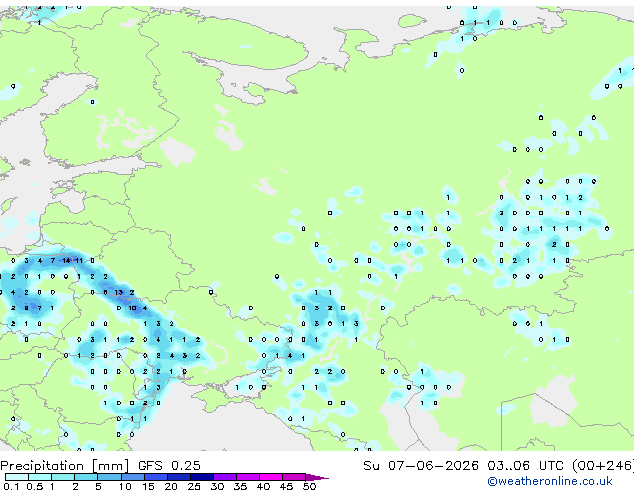Select the 2–5 mm legend swatch
Viewport: 634px width, 490px height.
(x=86, y=477)
